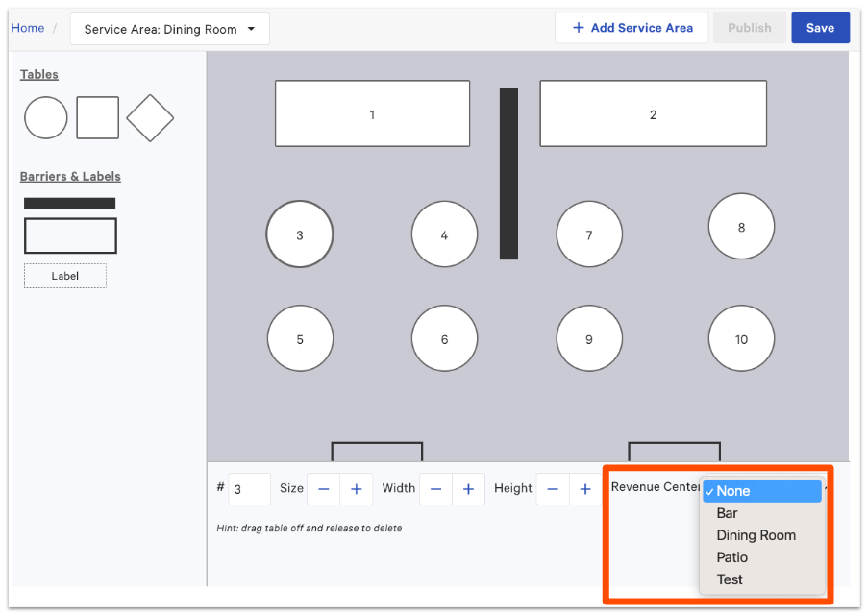Click the Size minus button

click(x=323, y=489)
